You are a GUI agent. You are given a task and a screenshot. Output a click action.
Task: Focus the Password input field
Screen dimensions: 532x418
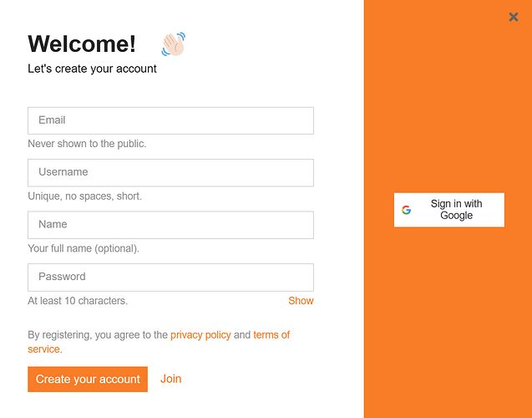coord(170,277)
